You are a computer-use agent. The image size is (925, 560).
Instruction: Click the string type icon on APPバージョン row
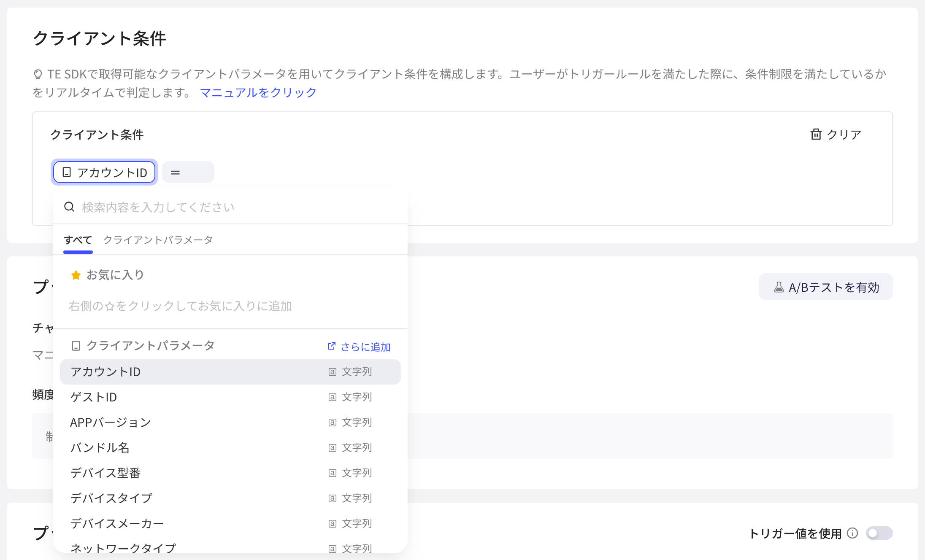point(333,423)
